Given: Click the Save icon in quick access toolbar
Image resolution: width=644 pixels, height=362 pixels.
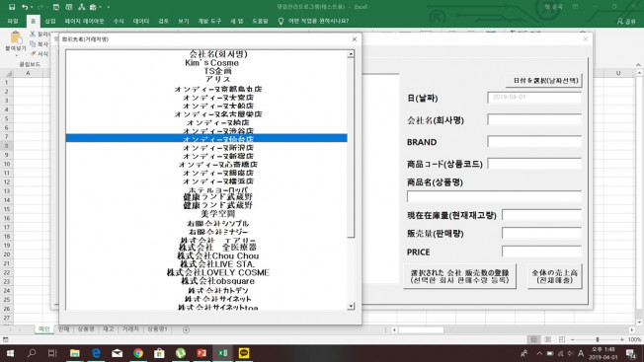Looking at the screenshot, I should pos(12,7).
